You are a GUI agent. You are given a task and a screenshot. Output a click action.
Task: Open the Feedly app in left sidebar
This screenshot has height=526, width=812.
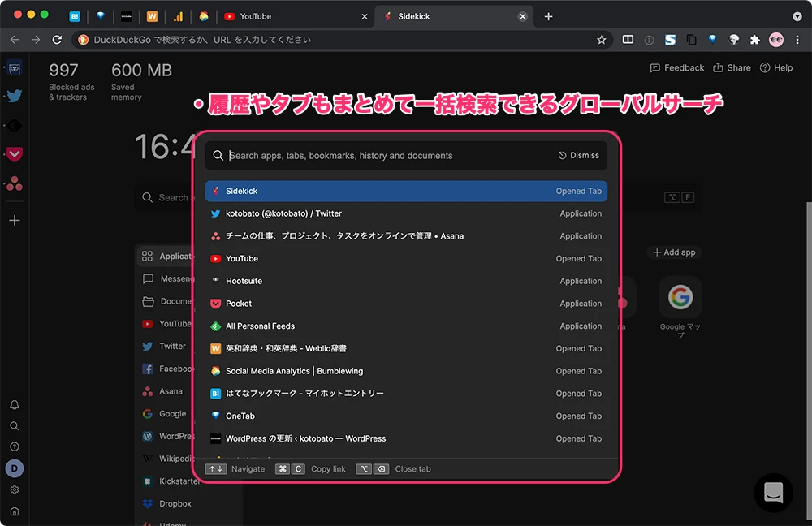click(x=15, y=125)
